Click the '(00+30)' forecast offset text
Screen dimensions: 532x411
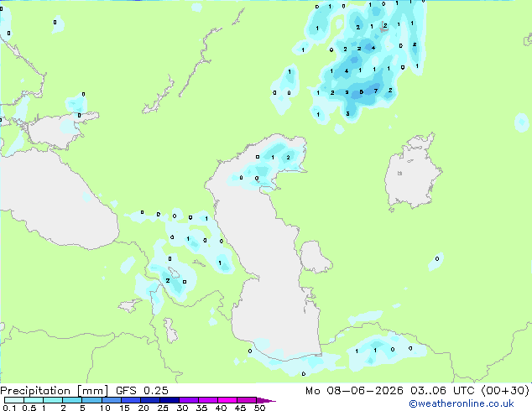[x=505, y=391]
